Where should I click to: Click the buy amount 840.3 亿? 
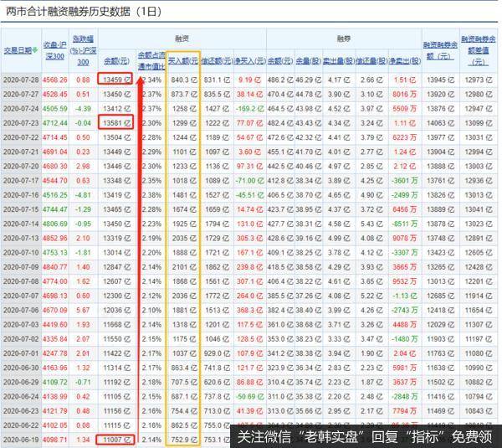(184, 80)
